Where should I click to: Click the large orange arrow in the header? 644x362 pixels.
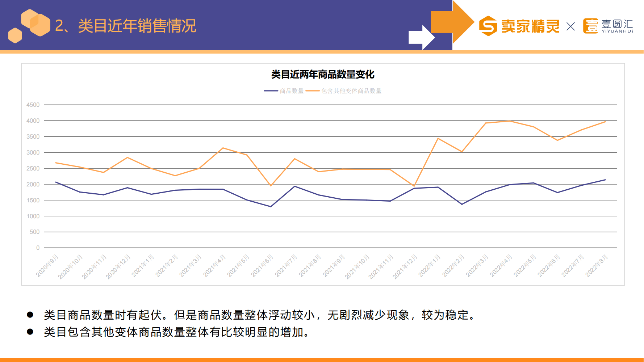coord(452,22)
